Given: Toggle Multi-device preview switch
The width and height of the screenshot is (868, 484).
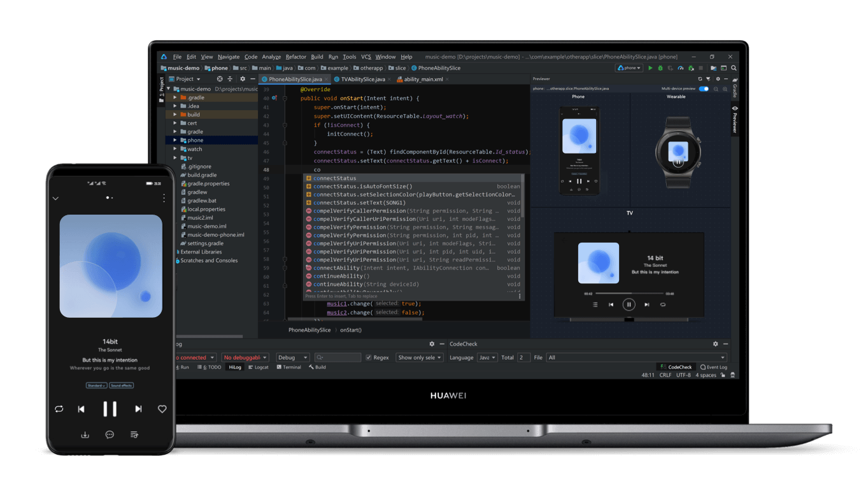Looking at the screenshot, I should point(704,89).
